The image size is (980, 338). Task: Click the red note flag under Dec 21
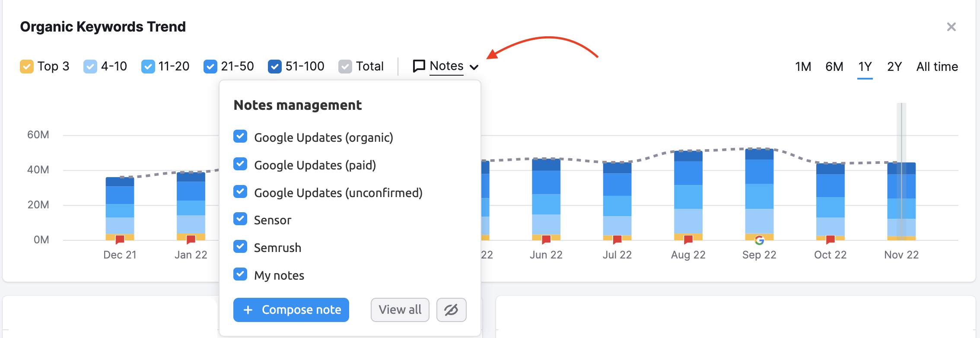(x=120, y=239)
